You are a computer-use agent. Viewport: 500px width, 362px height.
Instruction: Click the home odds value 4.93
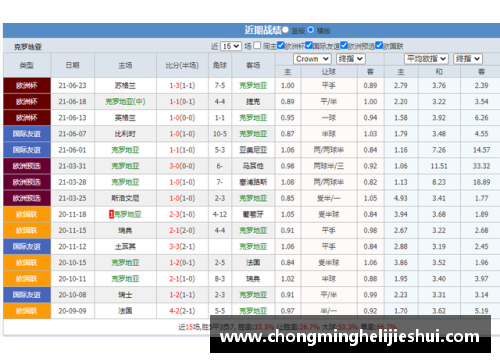(x=401, y=198)
